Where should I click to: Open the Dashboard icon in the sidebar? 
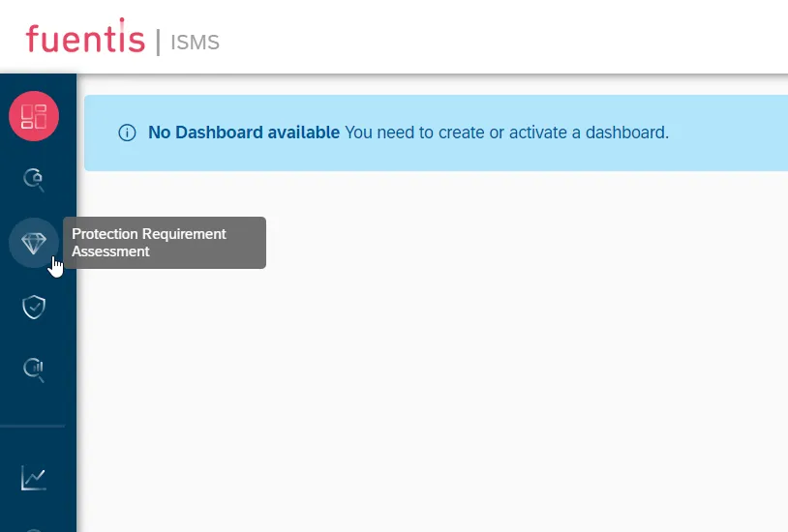point(34,116)
